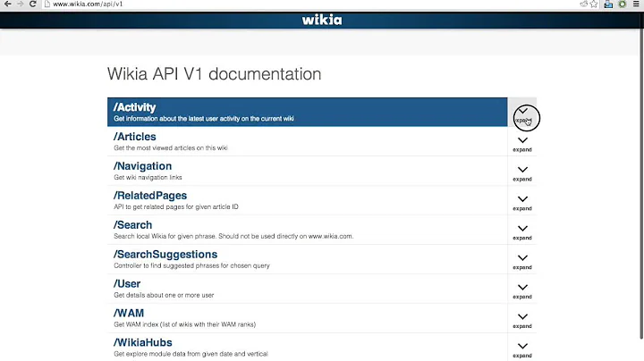Click the 'Wikia API V1 documentation' title
Viewport: 644px width, 361px height.
click(x=214, y=74)
